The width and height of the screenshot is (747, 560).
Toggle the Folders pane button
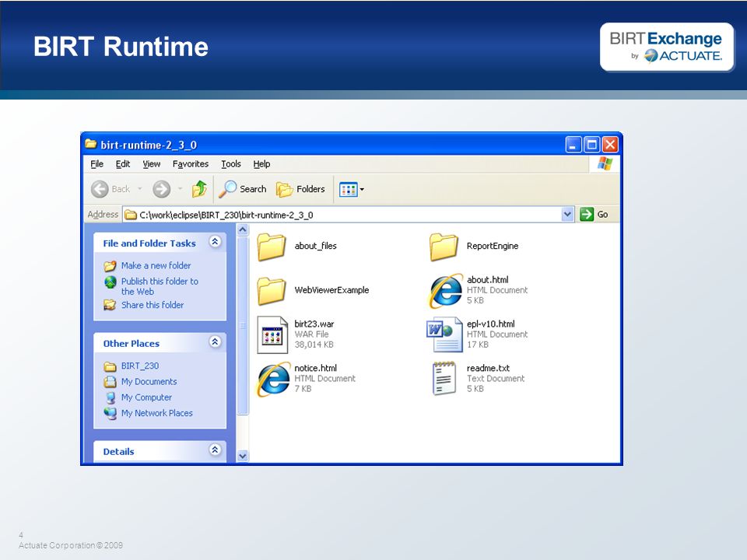coord(300,189)
